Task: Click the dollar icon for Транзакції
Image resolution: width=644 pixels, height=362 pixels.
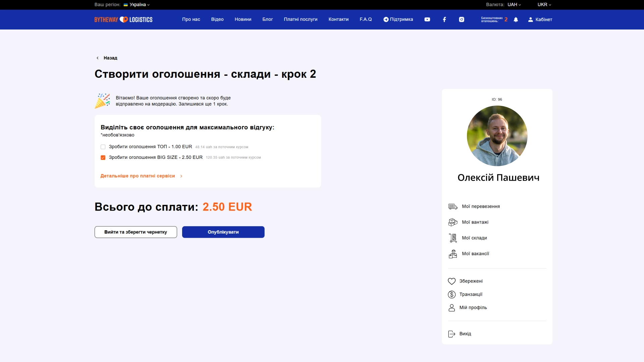Action: pyautogui.click(x=452, y=295)
